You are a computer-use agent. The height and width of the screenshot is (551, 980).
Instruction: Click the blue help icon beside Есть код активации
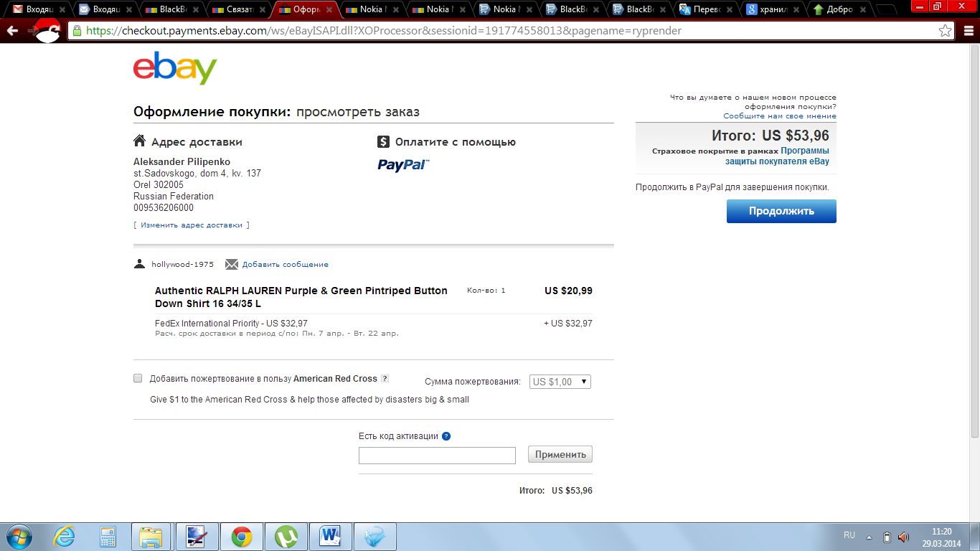[446, 436]
